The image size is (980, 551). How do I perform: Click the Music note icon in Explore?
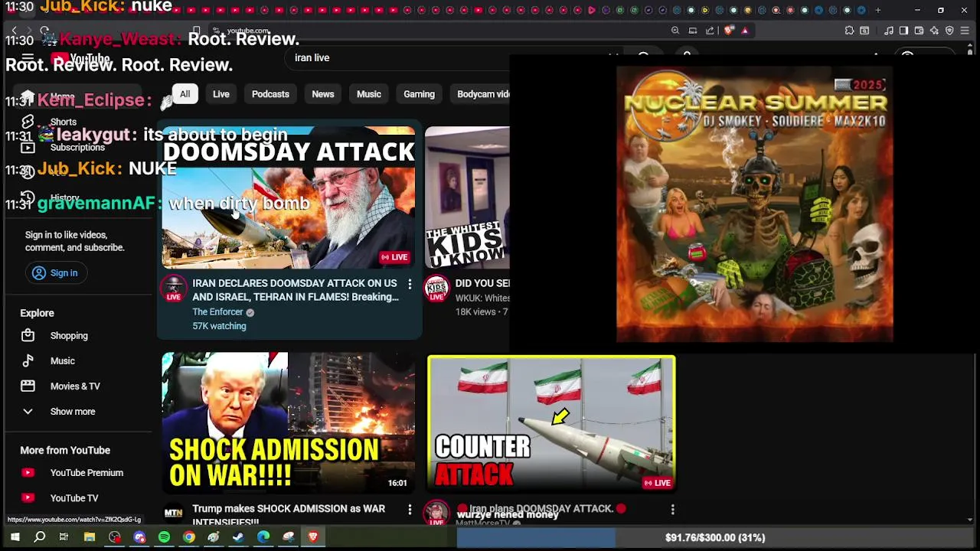(28, 360)
